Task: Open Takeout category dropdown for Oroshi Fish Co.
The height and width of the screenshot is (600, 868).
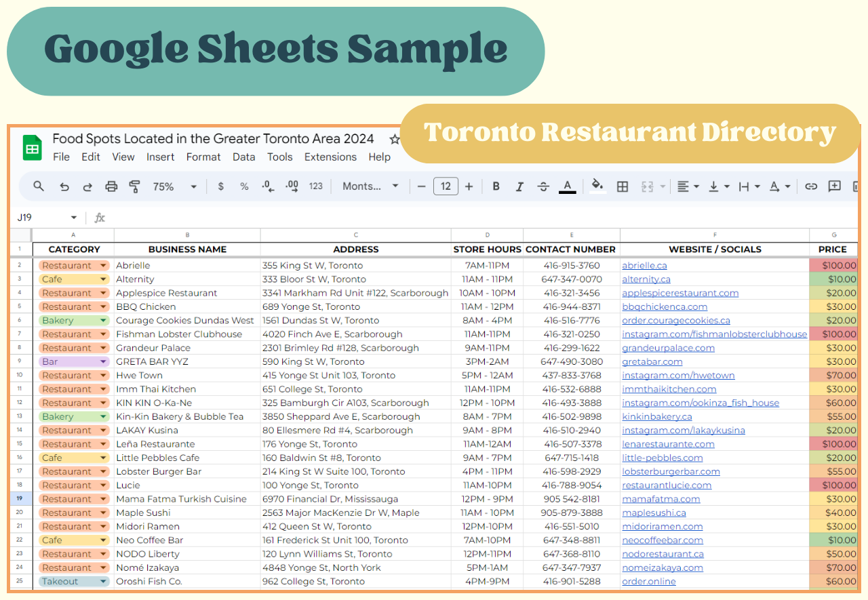Action: click(x=103, y=582)
